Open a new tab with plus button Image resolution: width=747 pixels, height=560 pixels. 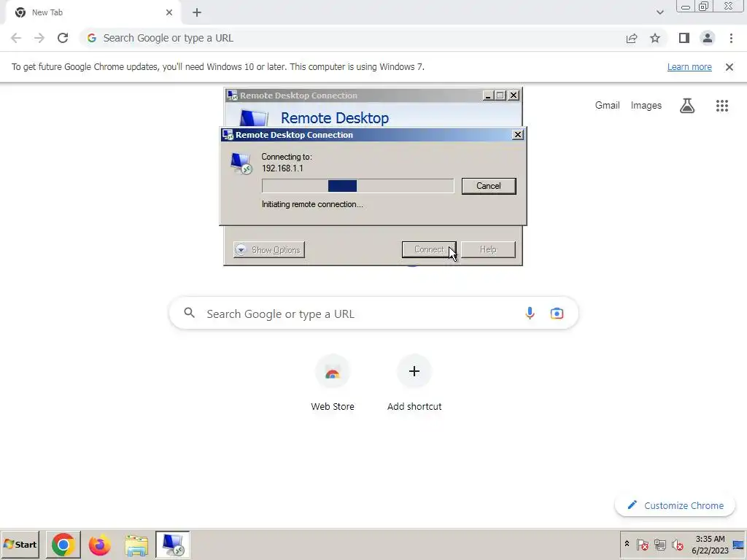(197, 12)
